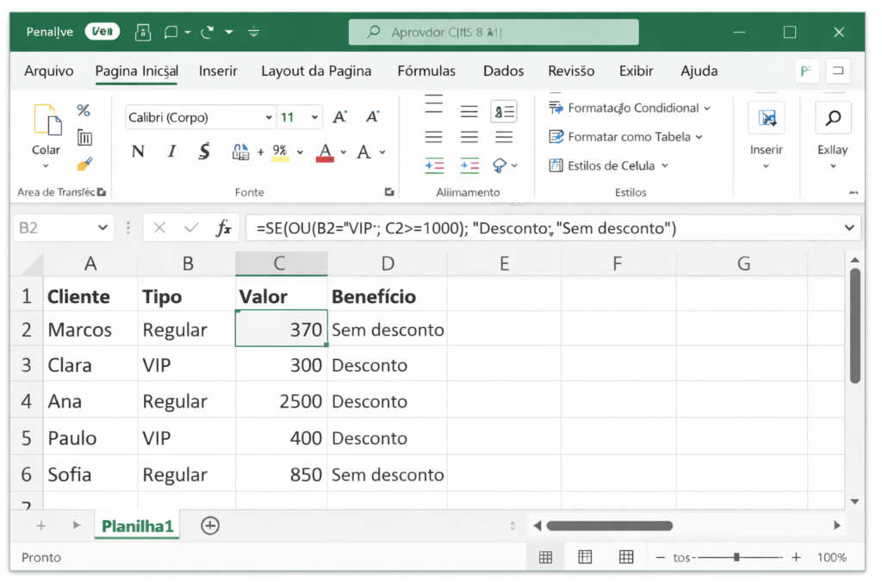This screenshot has width=882, height=588.
Task: Expand the Formatação Condicional dropdown
Action: [707, 108]
